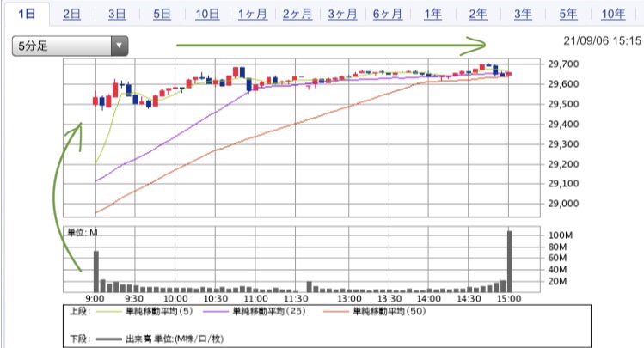Show the 10日 chart period
The width and height of the screenshot is (644, 348).
(x=207, y=14)
